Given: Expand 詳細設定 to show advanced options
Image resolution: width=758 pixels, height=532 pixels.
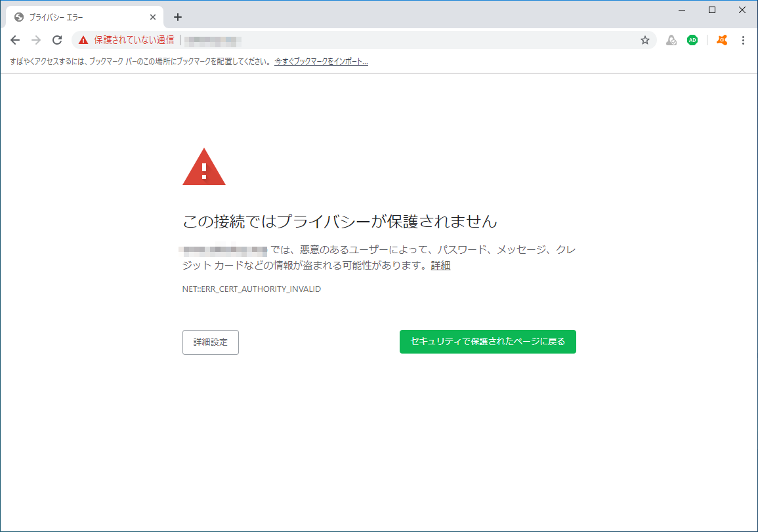Looking at the screenshot, I should [x=210, y=342].
